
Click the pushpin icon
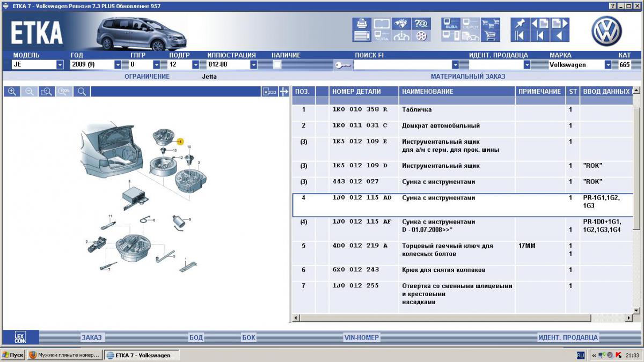tap(519, 24)
